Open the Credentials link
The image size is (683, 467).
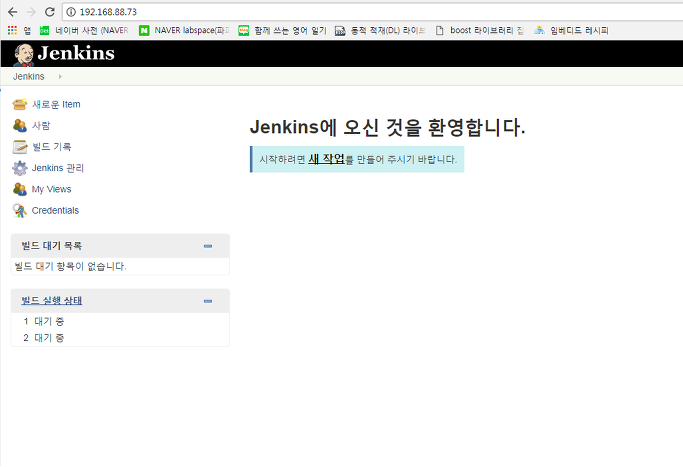pos(55,210)
